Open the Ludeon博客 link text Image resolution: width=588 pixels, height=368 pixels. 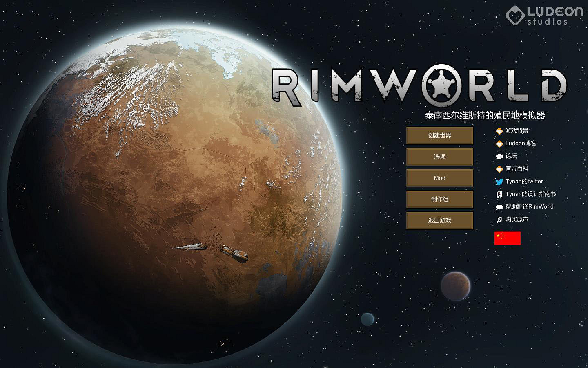[x=521, y=144]
